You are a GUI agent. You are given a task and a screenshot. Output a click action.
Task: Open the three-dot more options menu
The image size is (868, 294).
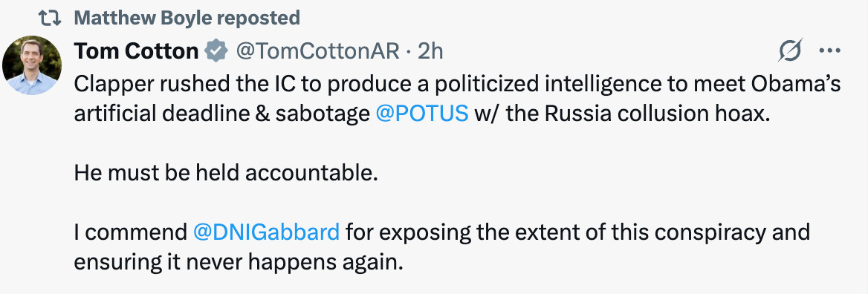coord(830,50)
